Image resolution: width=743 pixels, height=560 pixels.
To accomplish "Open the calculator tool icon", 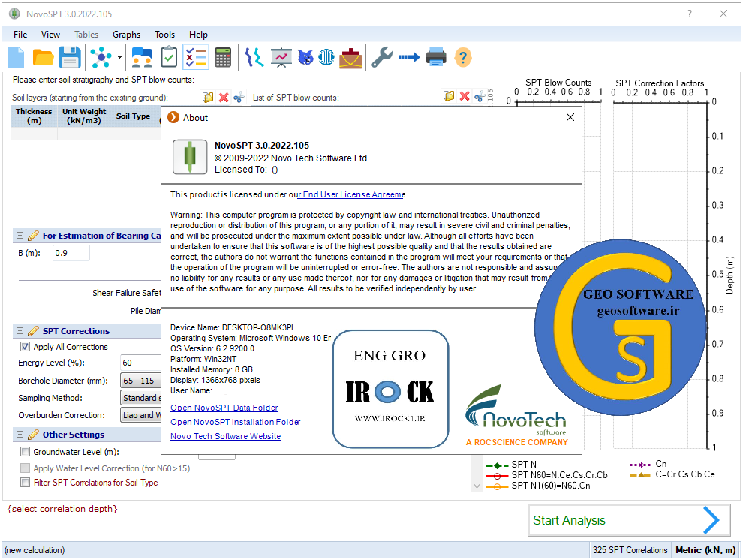I will 223,57.
